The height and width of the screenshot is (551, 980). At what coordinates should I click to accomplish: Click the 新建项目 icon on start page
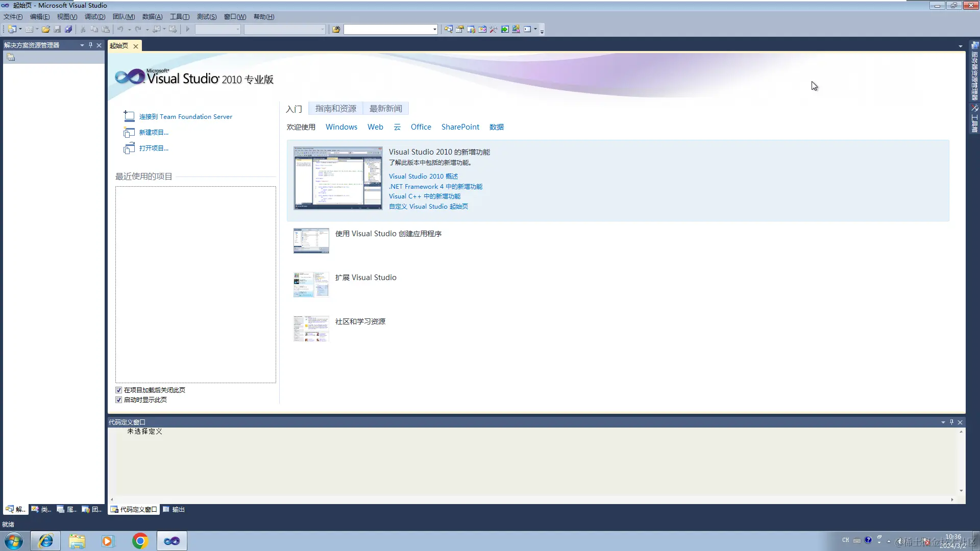pyautogui.click(x=129, y=133)
